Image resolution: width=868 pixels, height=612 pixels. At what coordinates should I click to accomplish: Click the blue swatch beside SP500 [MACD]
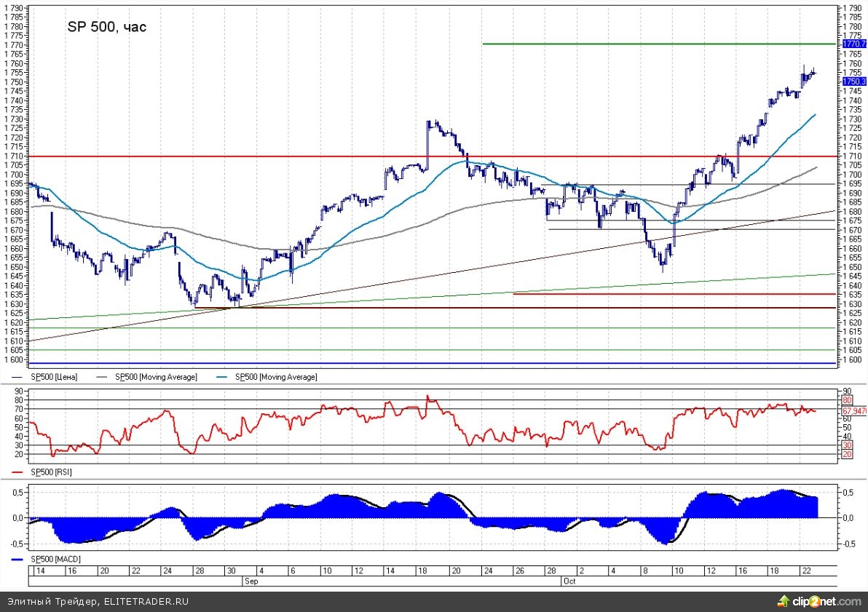click(x=19, y=559)
